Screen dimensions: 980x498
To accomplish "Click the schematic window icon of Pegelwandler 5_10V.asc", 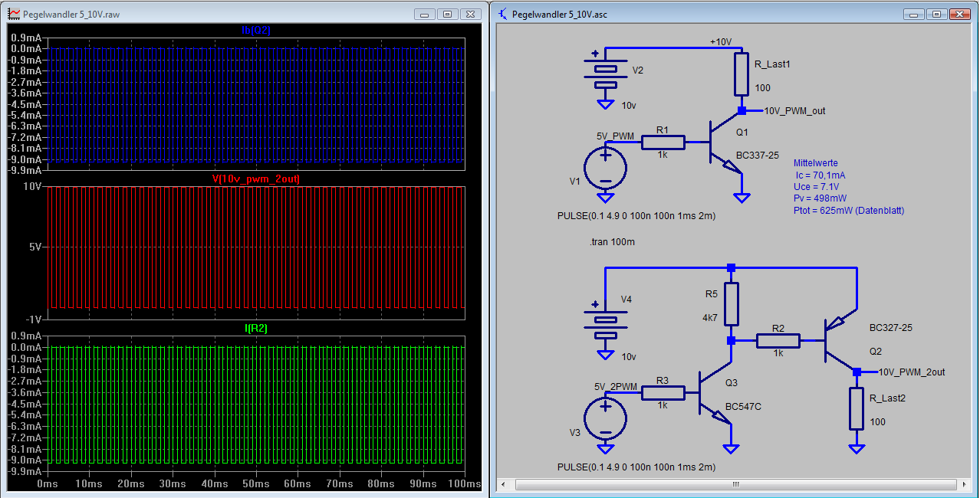I will (x=502, y=14).
